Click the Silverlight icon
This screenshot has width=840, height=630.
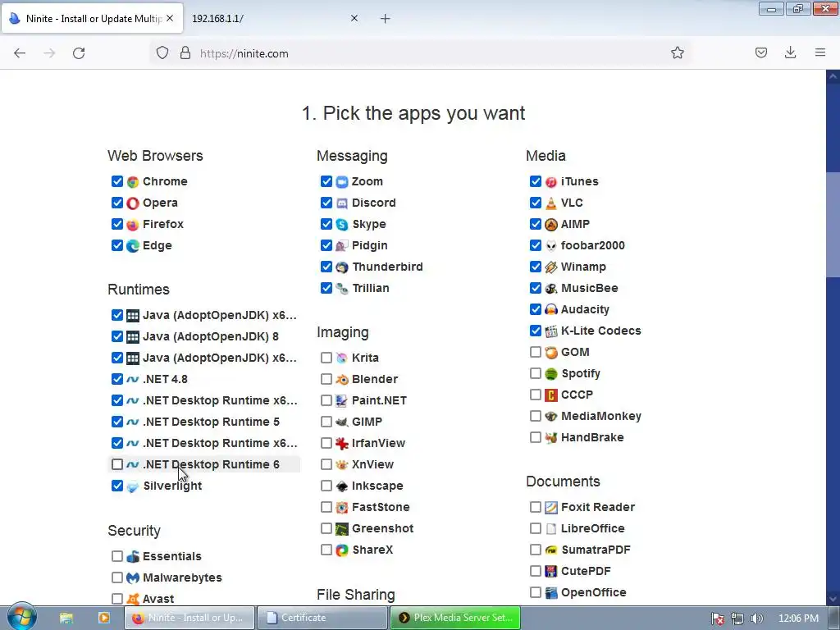coord(132,486)
